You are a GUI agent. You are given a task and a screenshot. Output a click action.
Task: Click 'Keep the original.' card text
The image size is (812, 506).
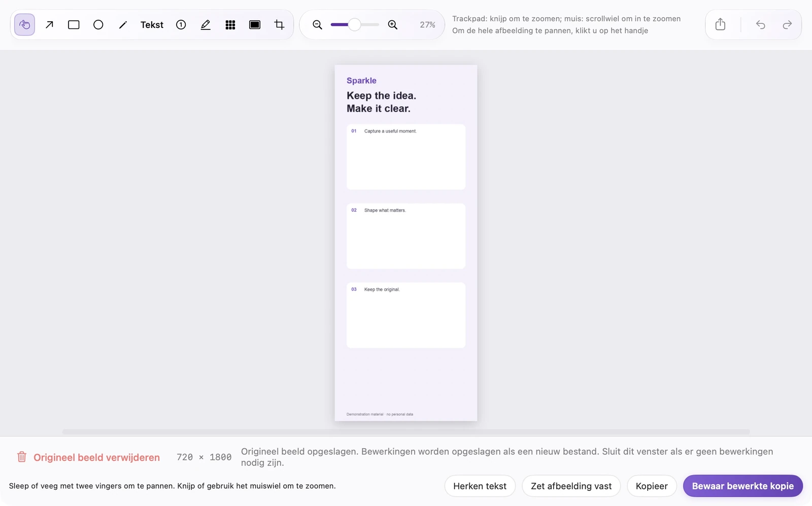coord(382,289)
